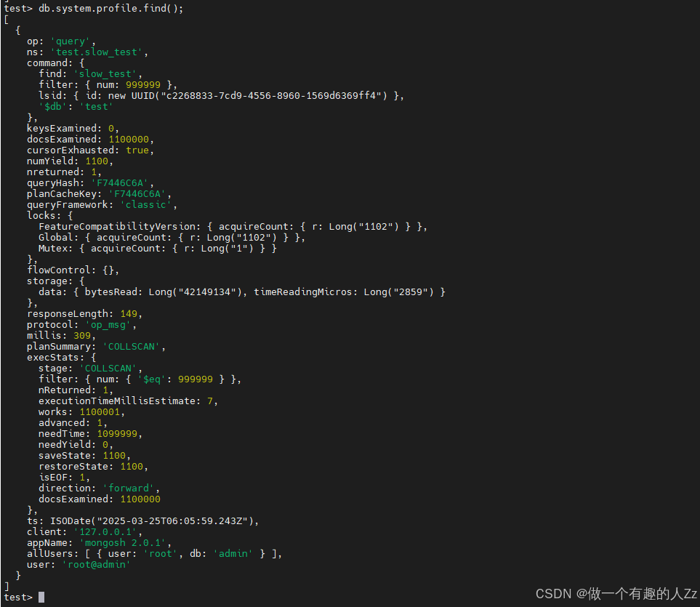This screenshot has width=700, height=607.
Task: Click the docsExamined value 1100000
Action: pyautogui.click(x=129, y=139)
